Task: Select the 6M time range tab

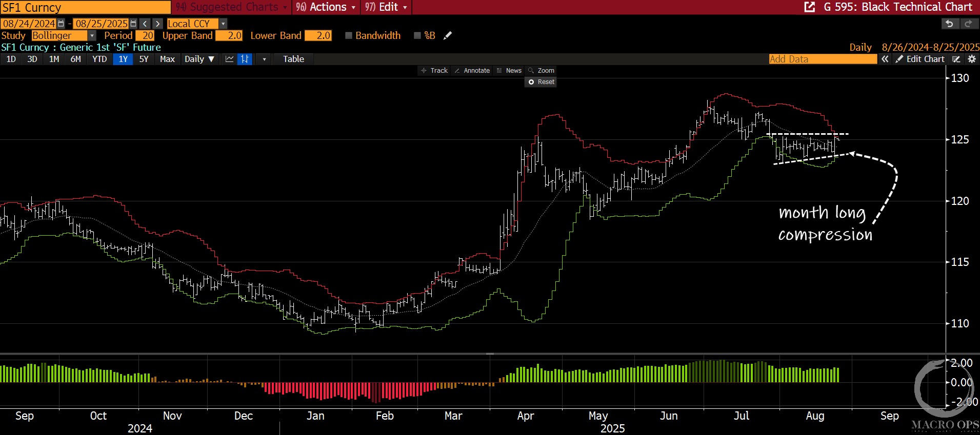Action: pyautogui.click(x=75, y=59)
